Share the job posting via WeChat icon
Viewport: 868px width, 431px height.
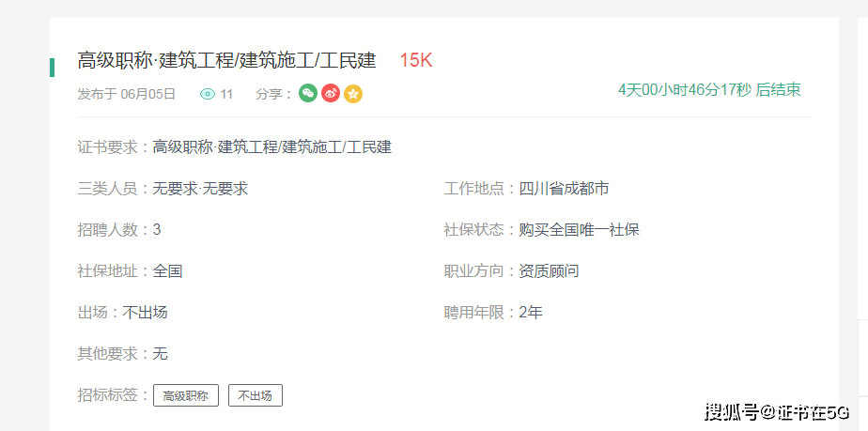tap(308, 93)
